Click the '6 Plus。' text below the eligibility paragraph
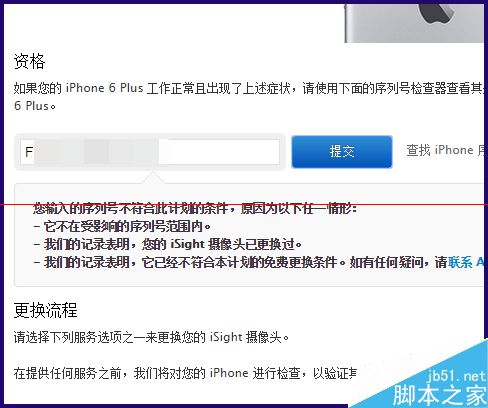The height and width of the screenshot is (408, 488). [35, 106]
